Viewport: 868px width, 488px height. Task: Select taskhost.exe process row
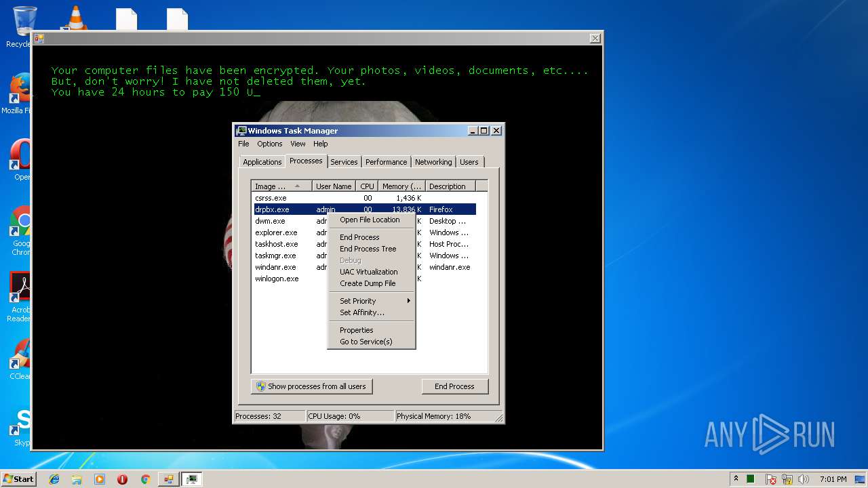(x=365, y=244)
